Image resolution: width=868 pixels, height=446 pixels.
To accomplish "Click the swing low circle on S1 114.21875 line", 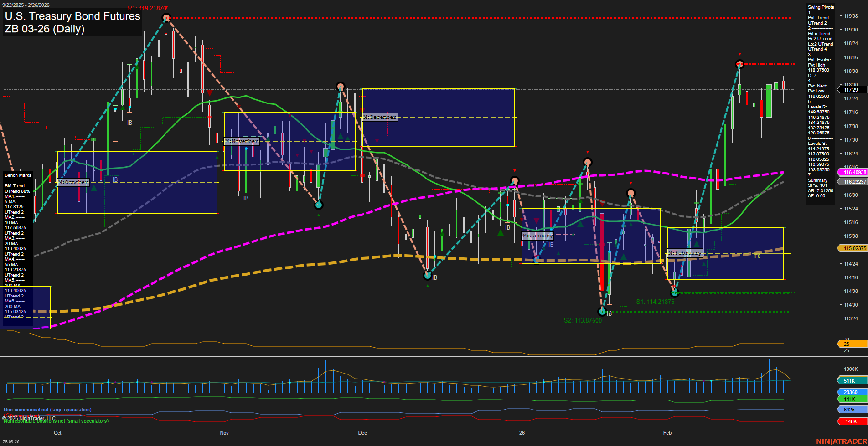I will coord(675,293).
